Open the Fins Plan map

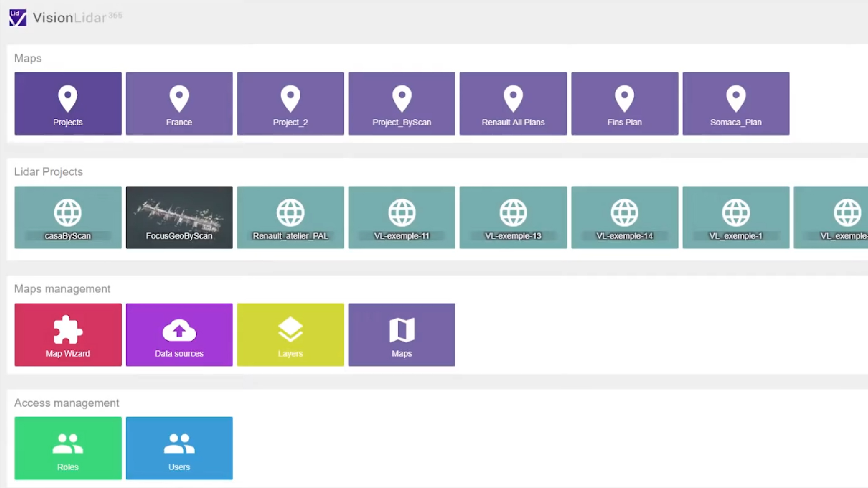(x=624, y=103)
